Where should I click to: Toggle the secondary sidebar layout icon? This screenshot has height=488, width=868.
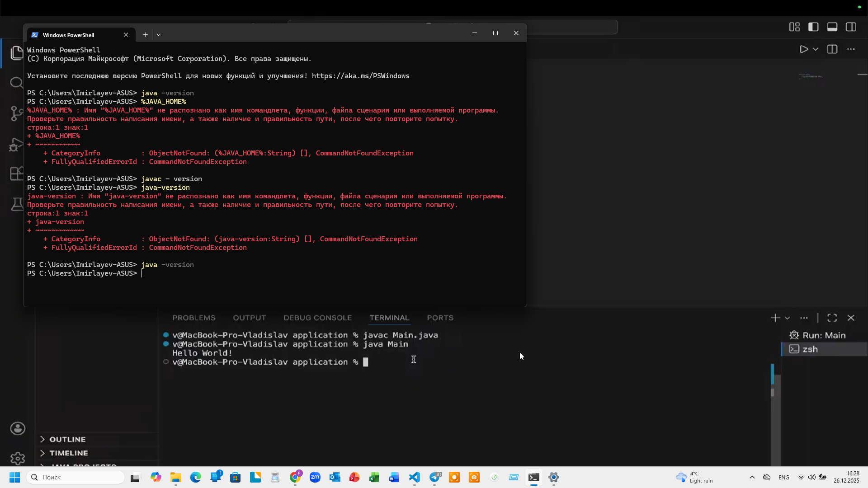click(x=851, y=27)
